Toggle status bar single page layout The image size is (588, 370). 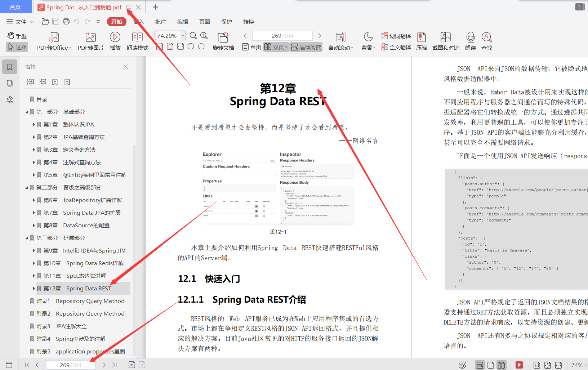pos(491,365)
